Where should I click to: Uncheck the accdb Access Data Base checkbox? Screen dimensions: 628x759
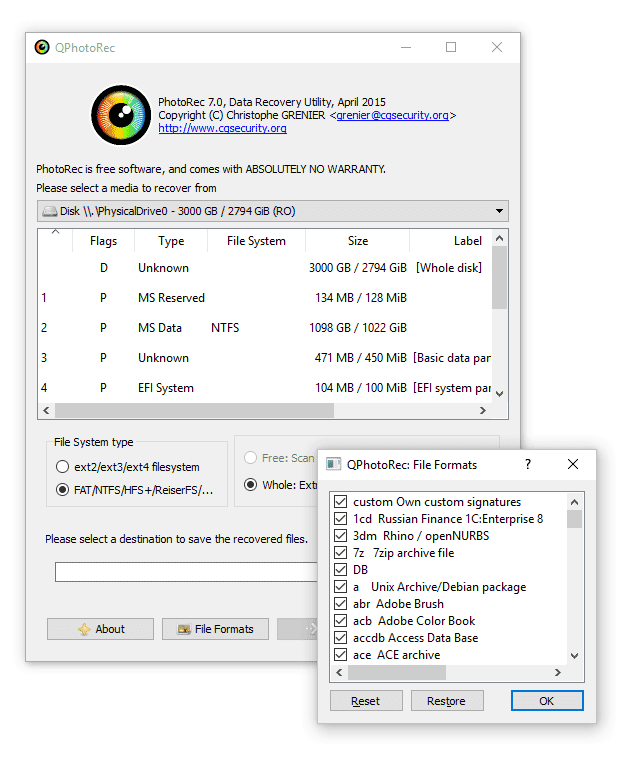pyautogui.click(x=340, y=638)
